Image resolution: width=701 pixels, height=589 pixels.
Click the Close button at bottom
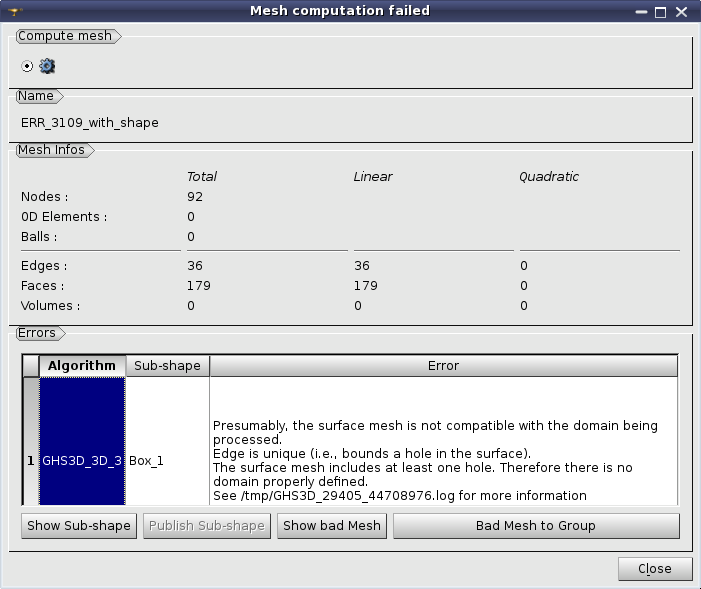tap(655, 568)
